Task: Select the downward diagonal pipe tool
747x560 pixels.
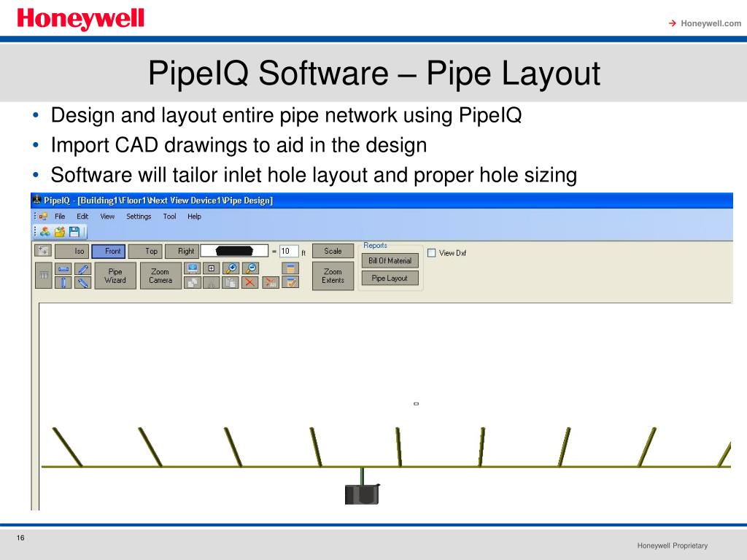Action: click(83, 282)
